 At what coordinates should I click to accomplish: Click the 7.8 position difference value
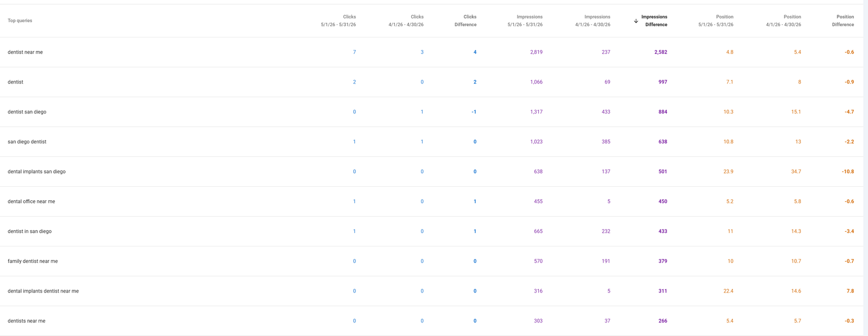(850, 291)
